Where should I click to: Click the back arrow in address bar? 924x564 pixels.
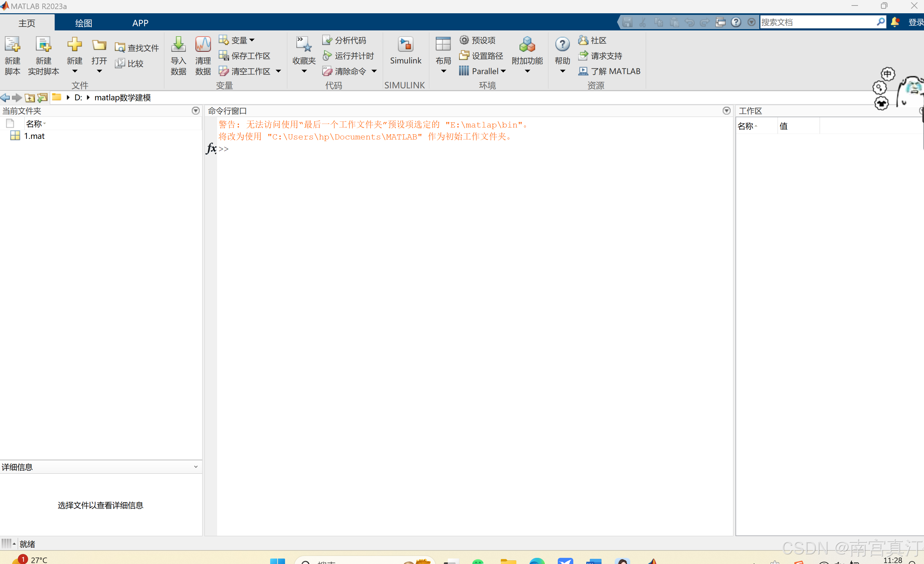coord(5,97)
